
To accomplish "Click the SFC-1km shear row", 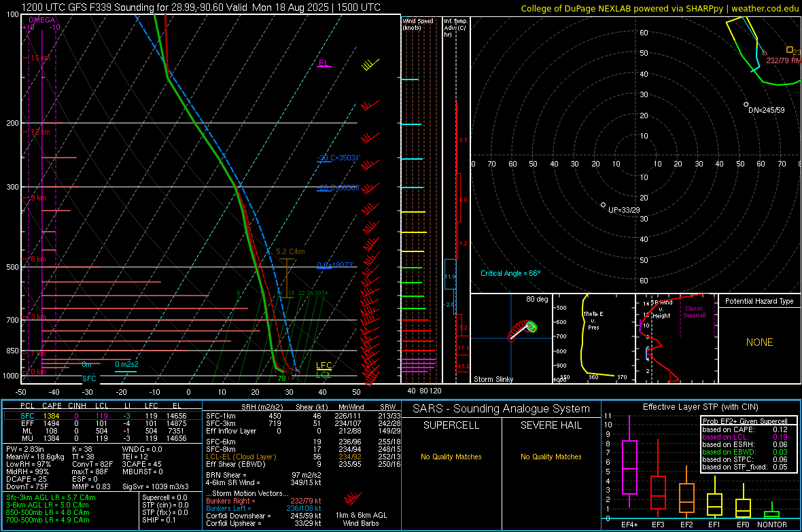I will (303, 416).
